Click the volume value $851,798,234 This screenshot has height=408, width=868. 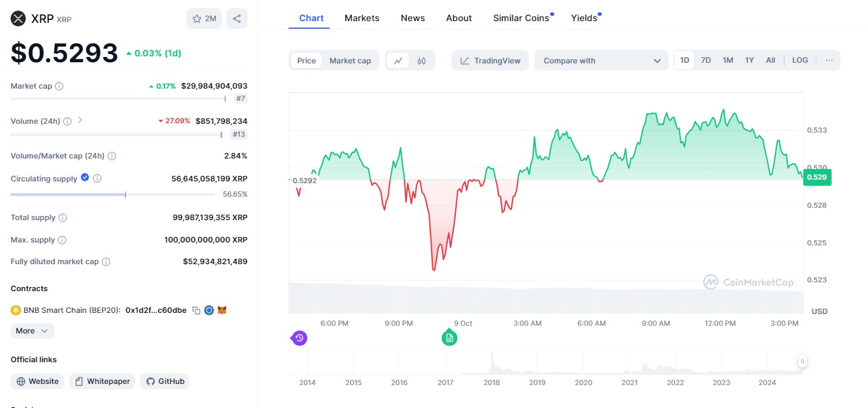[222, 122]
